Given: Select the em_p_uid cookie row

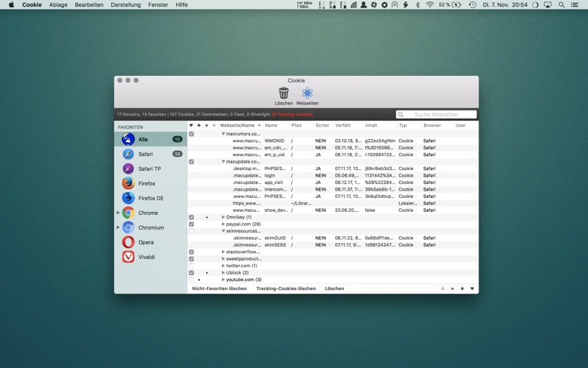Looking at the screenshot, I should [x=333, y=155].
